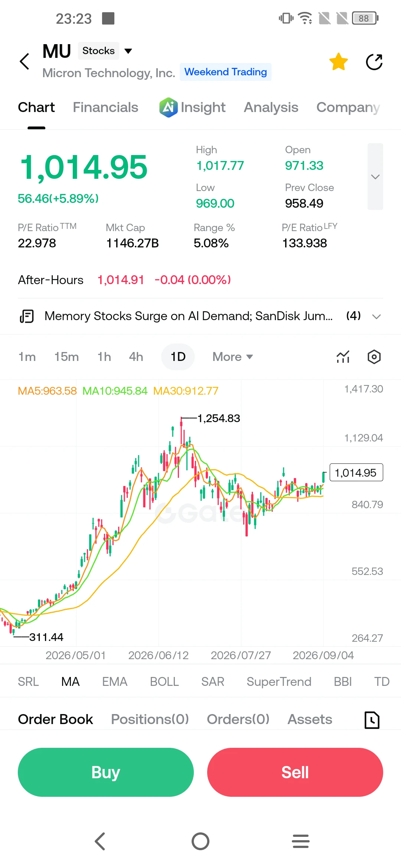This screenshot has width=401, height=868.
Task: Open the Positions(0) tab
Action: [x=150, y=720]
